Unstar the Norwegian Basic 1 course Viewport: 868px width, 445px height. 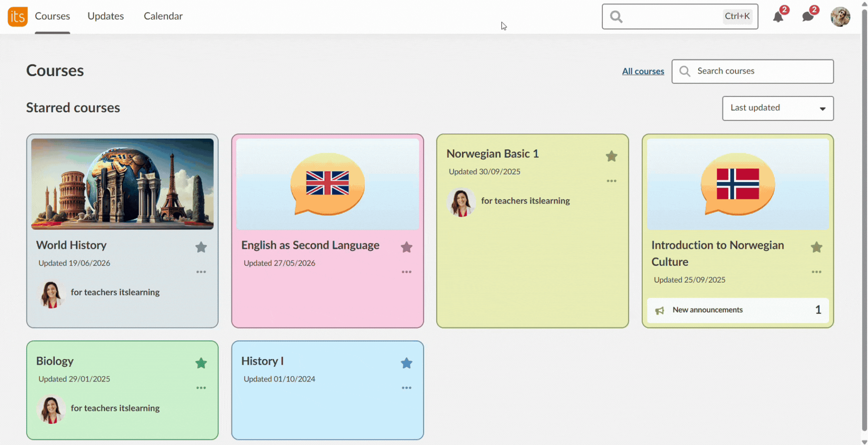pyautogui.click(x=611, y=156)
